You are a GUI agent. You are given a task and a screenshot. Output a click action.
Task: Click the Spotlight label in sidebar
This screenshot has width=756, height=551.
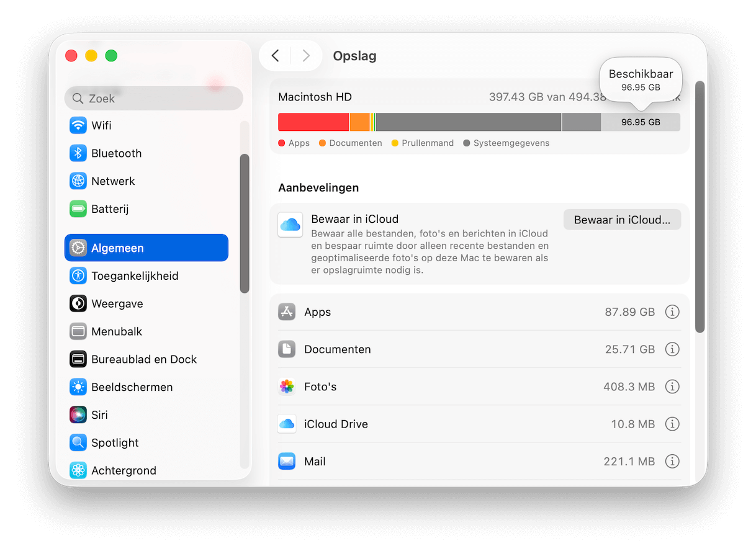point(115,442)
